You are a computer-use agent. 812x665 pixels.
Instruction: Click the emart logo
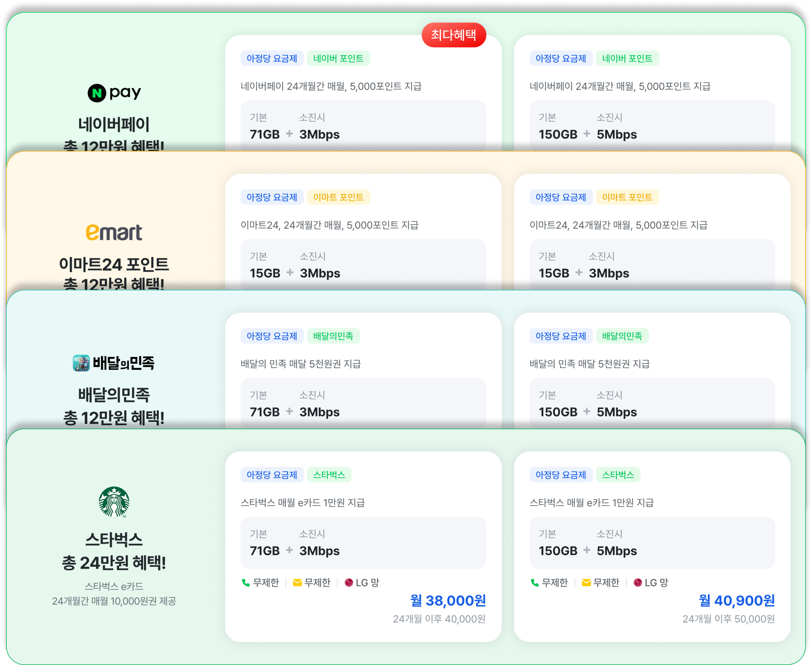coord(114,232)
